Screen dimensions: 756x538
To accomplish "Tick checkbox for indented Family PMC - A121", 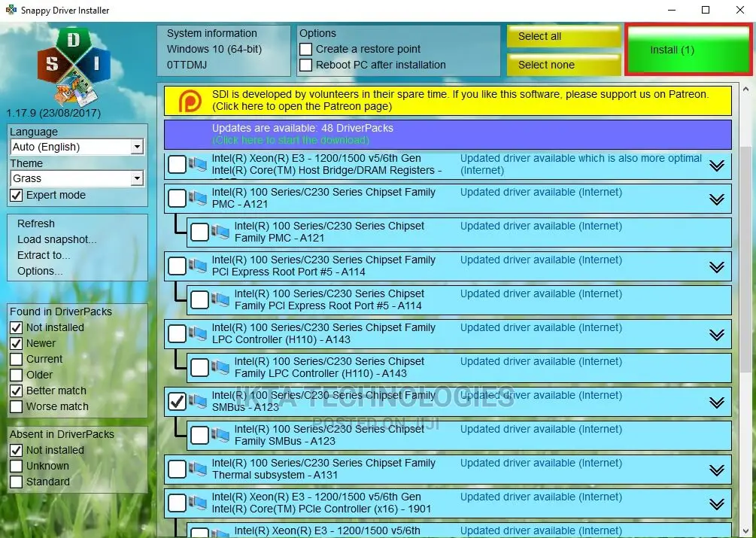I will pos(199,232).
